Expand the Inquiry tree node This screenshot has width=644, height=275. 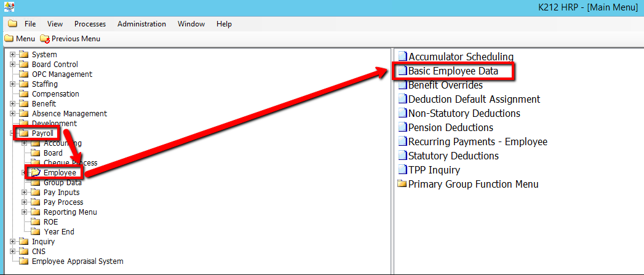12,242
